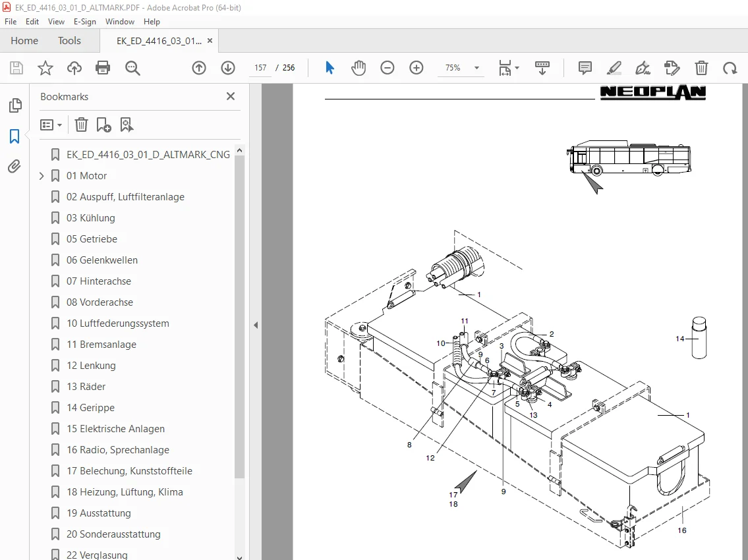Switch to the Tools tab
Viewport: 748px width, 560px height.
(70, 41)
